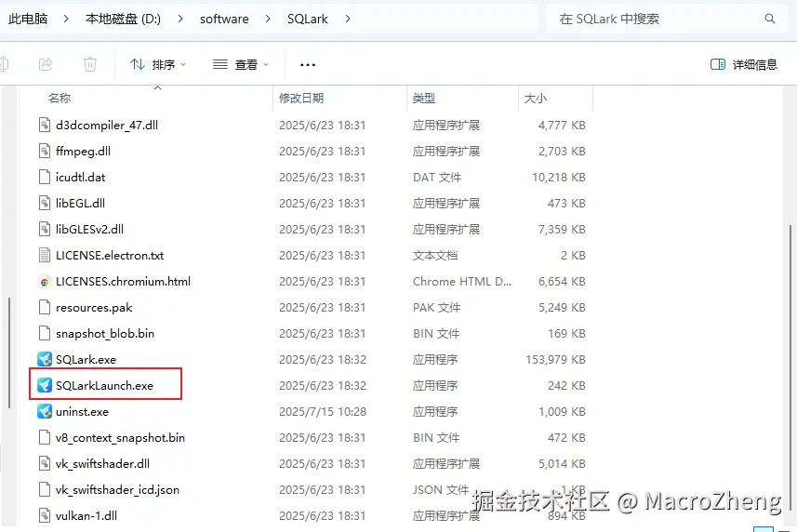
Task: Click the 153,979 KB size cell
Action: point(555,359)
